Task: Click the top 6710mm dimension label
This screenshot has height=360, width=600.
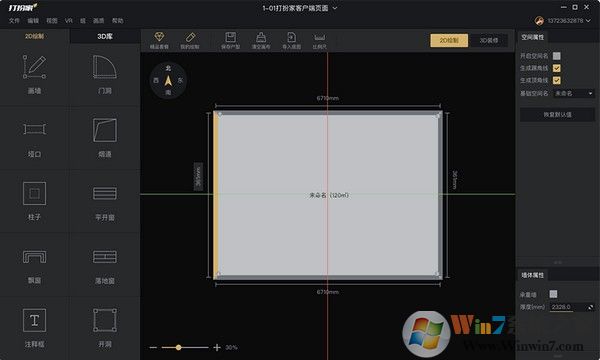Action: click(328, 98)
